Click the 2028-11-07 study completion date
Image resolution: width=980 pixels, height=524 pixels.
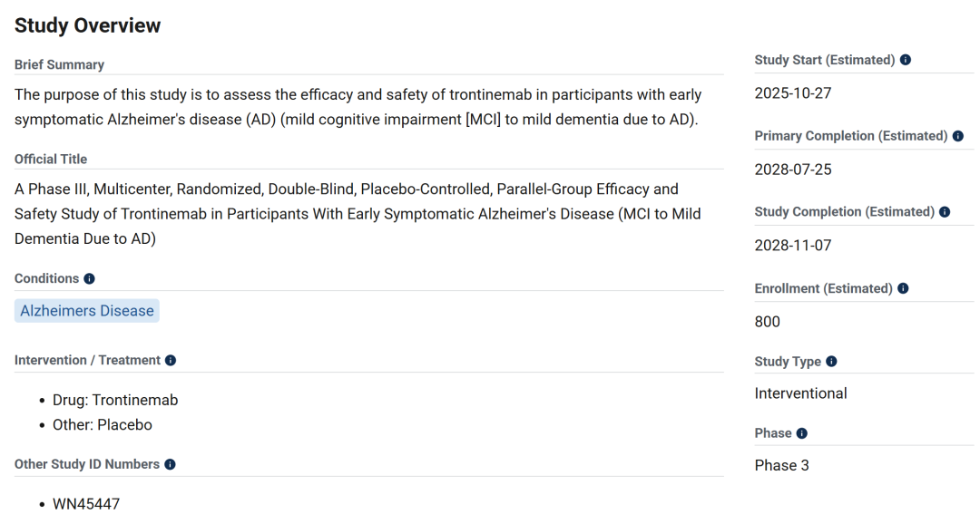pos(793,246)
